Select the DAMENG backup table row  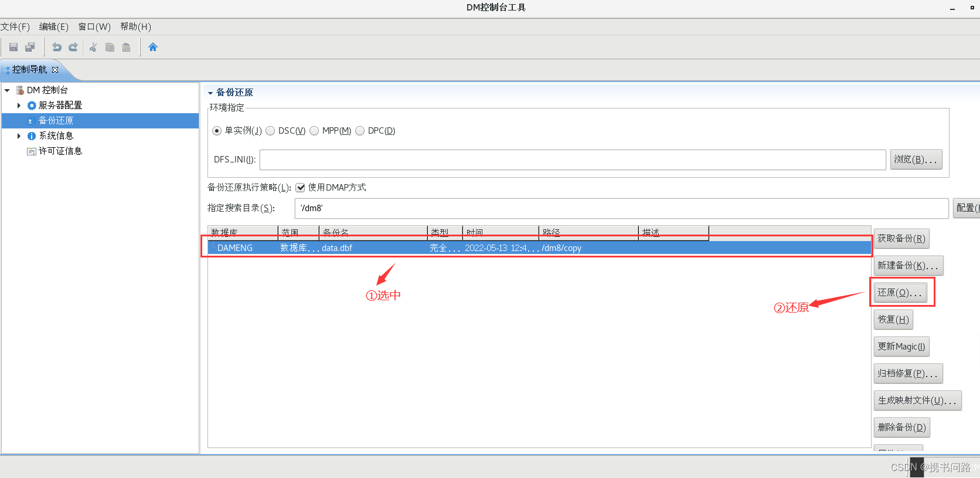pyautogui.click(x=540, y=248)
